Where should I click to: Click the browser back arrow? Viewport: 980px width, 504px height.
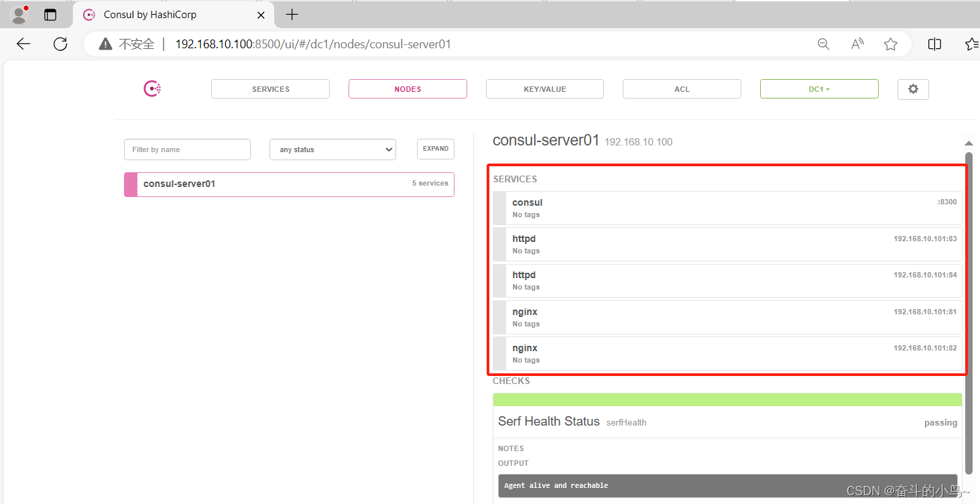23,44
